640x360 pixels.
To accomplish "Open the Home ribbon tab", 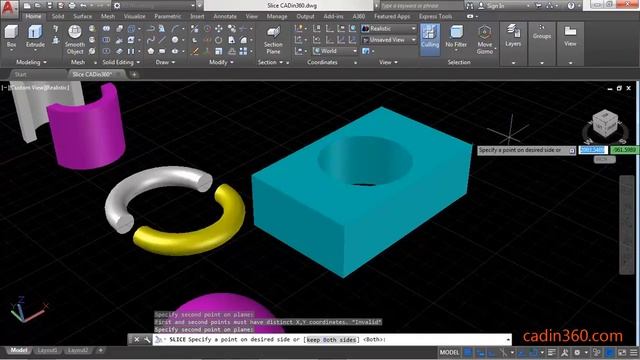I will 33,16.
